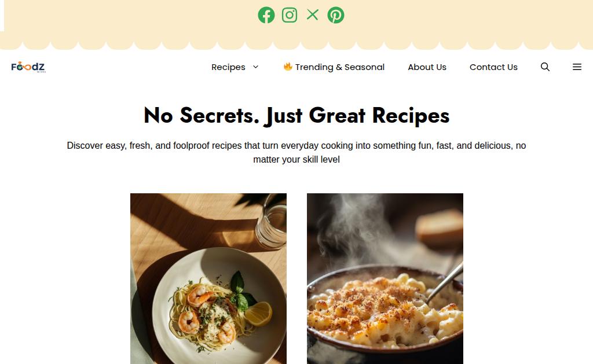Open the Facebook social icon

(266, 15)
